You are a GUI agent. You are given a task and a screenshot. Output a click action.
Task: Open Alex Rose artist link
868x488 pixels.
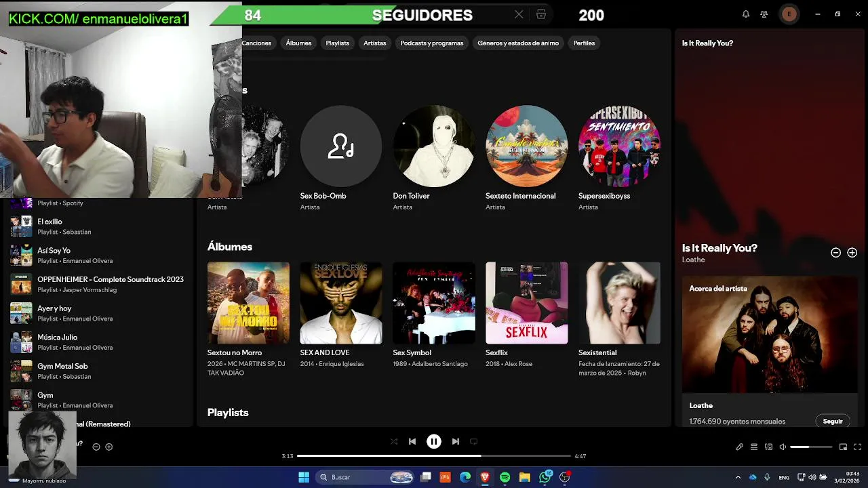click(518, 364)
